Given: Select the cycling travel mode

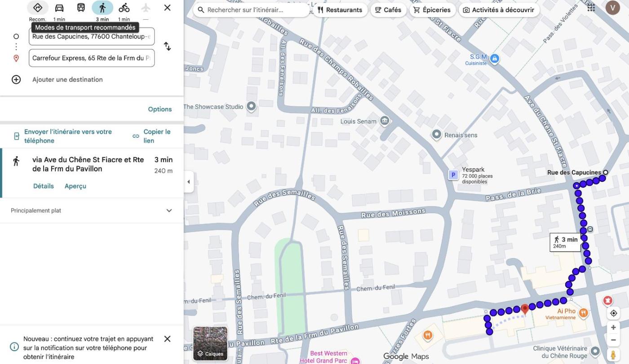Looking at the screenshot, I should 124,8.
